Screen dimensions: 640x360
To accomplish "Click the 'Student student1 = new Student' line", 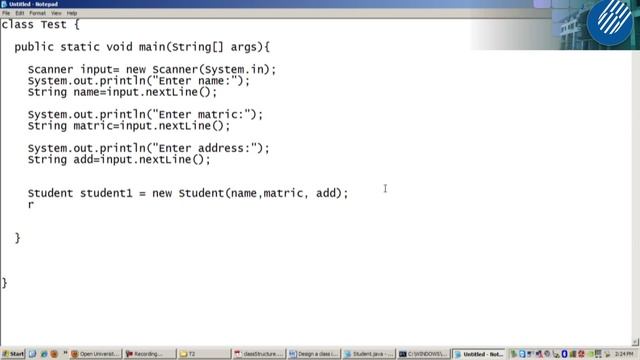I will [x=188, y=193].
